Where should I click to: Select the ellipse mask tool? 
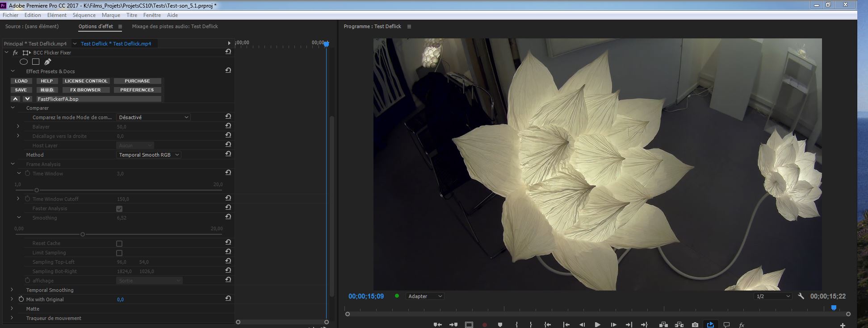24,62
